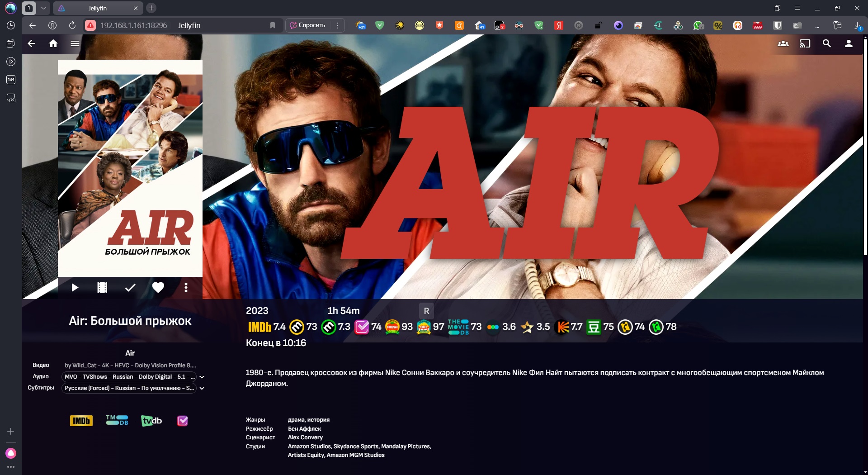The image size is (868, 475).
Task: Open user profile menu
Action: tap(849, 43)
